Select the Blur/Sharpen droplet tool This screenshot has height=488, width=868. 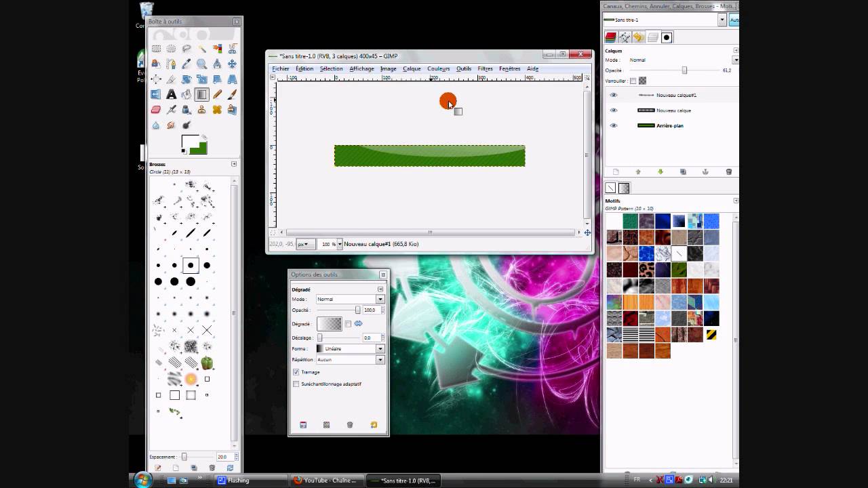156,125
